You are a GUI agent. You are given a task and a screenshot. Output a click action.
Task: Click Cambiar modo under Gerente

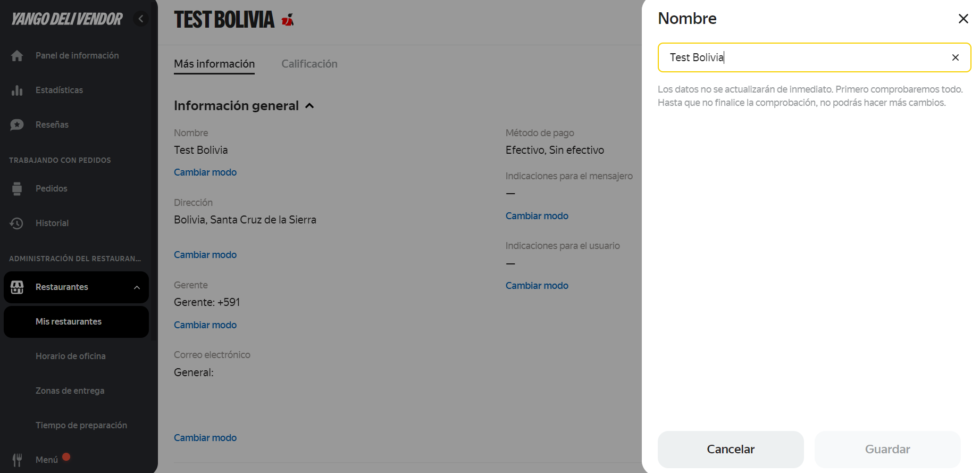pyautogui.click(x=205, y=325)
